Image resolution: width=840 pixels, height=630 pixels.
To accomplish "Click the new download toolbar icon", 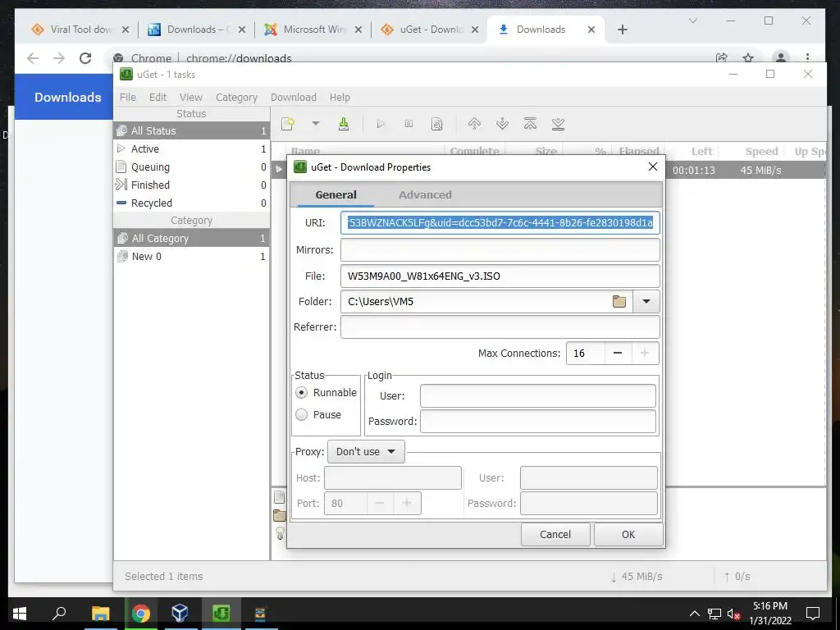I will (288, 124).
